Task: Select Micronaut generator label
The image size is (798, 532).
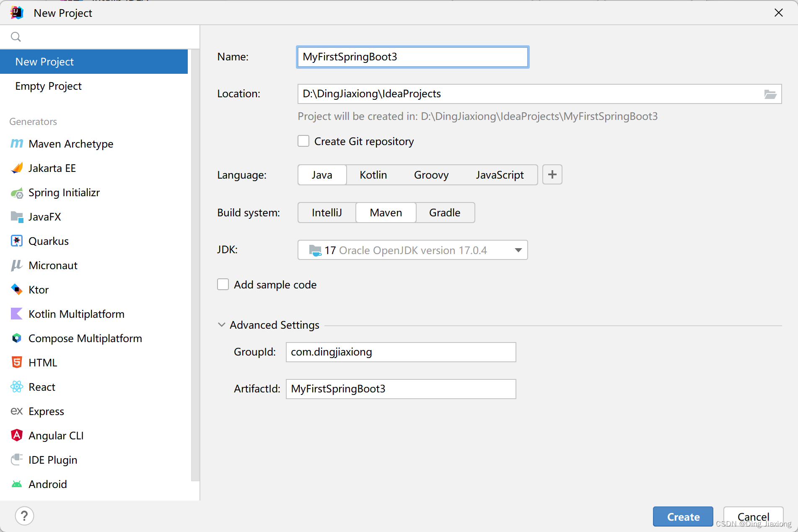Action: click(x=53, y=265)
